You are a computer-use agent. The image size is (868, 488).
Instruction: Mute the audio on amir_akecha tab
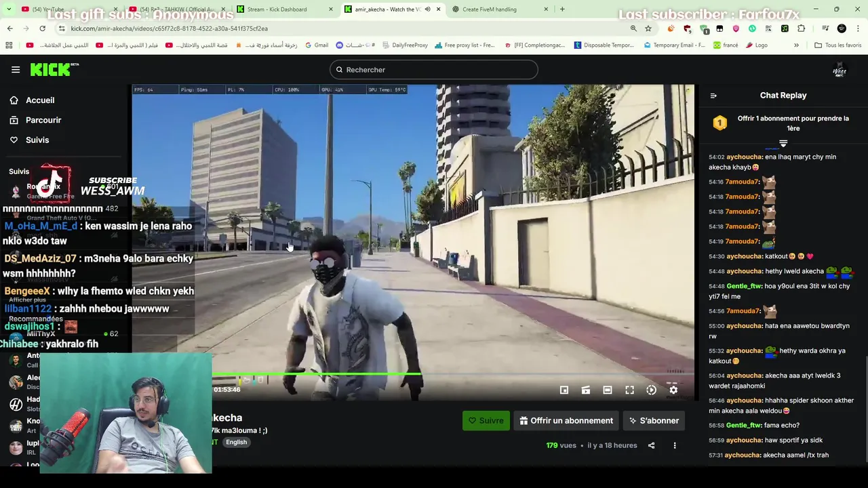pyautogui.click(x=427, y=9)
